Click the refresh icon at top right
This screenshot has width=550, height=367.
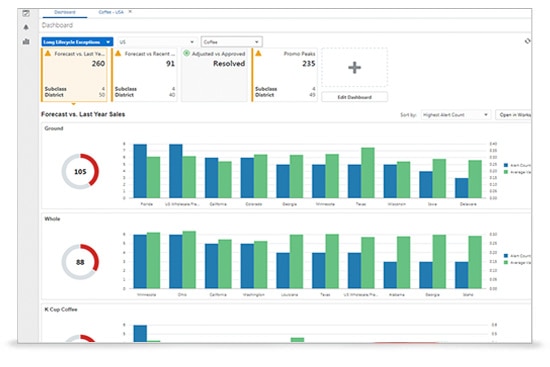[527, 41]
